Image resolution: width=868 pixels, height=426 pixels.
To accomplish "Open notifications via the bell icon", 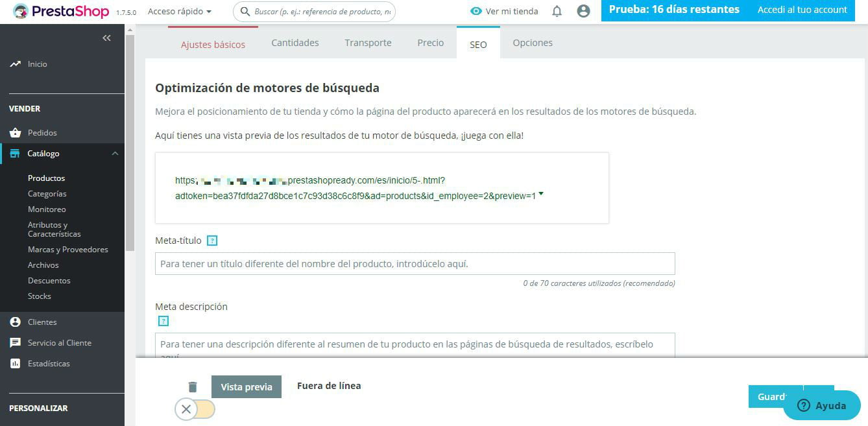I will tap(556, 10).
